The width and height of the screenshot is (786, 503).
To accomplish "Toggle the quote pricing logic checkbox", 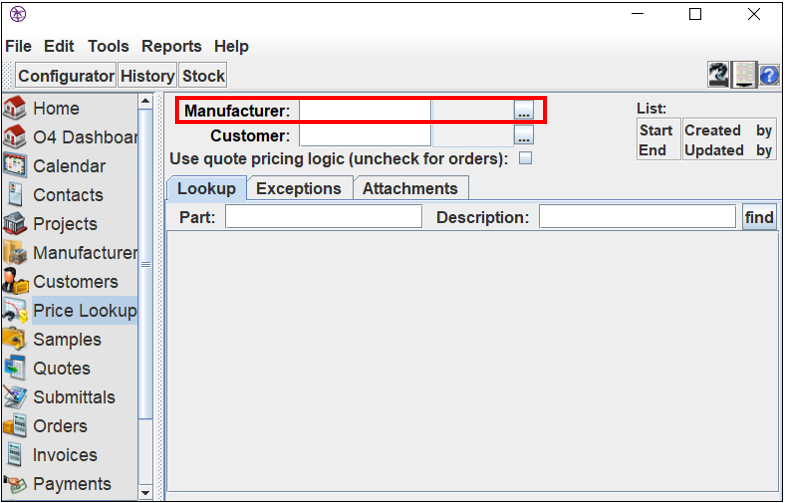I will coord(525,158).
